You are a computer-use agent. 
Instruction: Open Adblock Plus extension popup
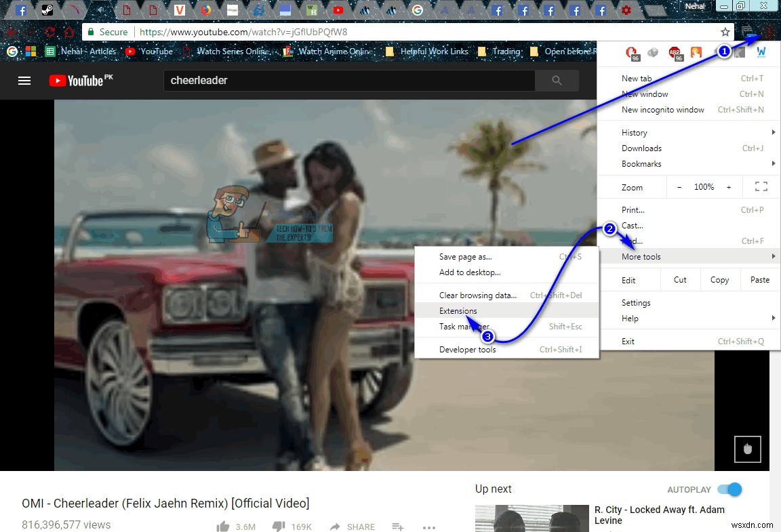[676, 52]
